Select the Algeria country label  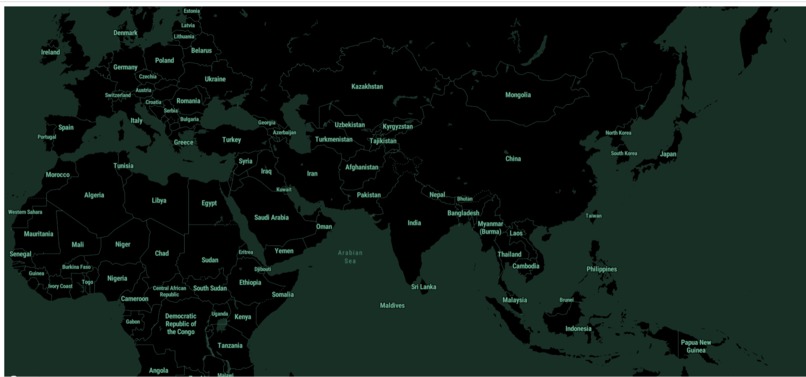pos(94,195)
